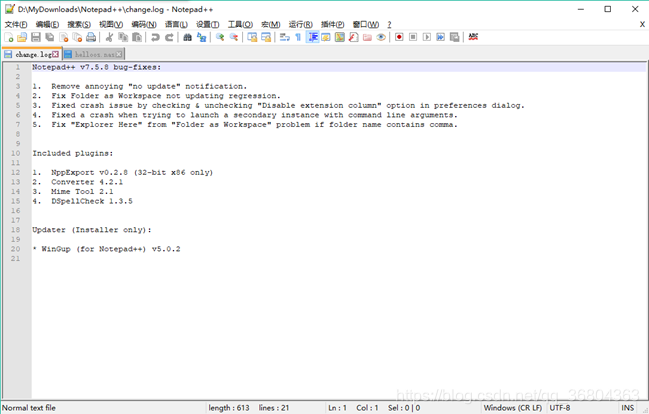This screenshot has width=649, height=414.
Task: Click the INS mode indicator
Action: coord(627,408)
